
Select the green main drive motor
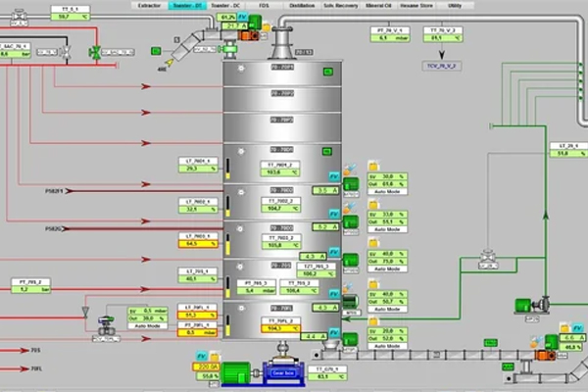(238, 373)
